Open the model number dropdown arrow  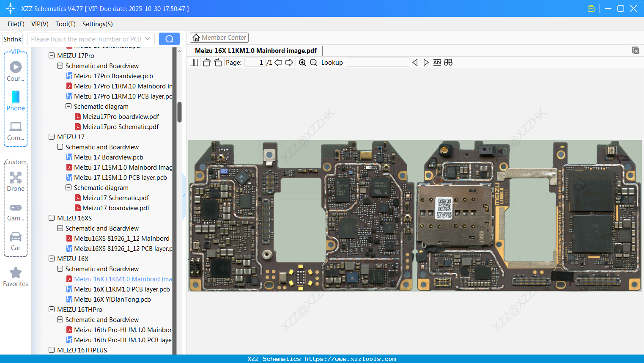(x=148, y=39)
